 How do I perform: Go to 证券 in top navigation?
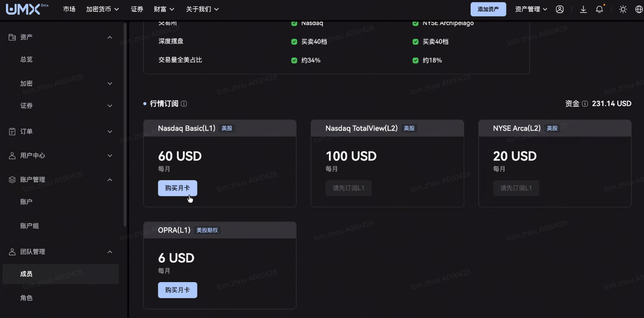tap(137, 9)
